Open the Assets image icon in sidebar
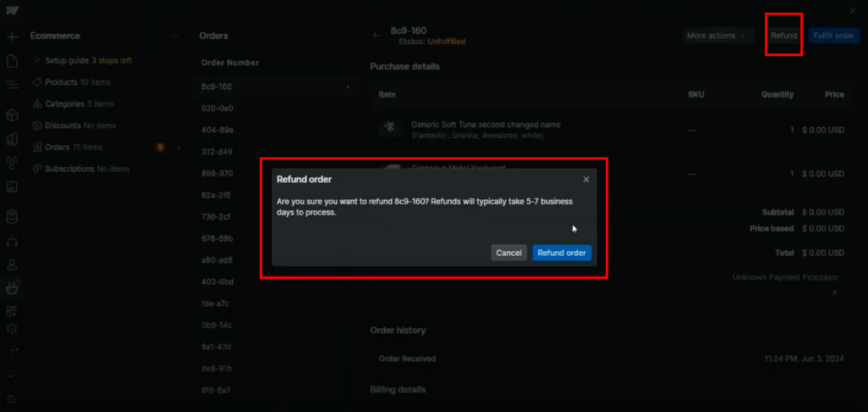 coord(12,187)
